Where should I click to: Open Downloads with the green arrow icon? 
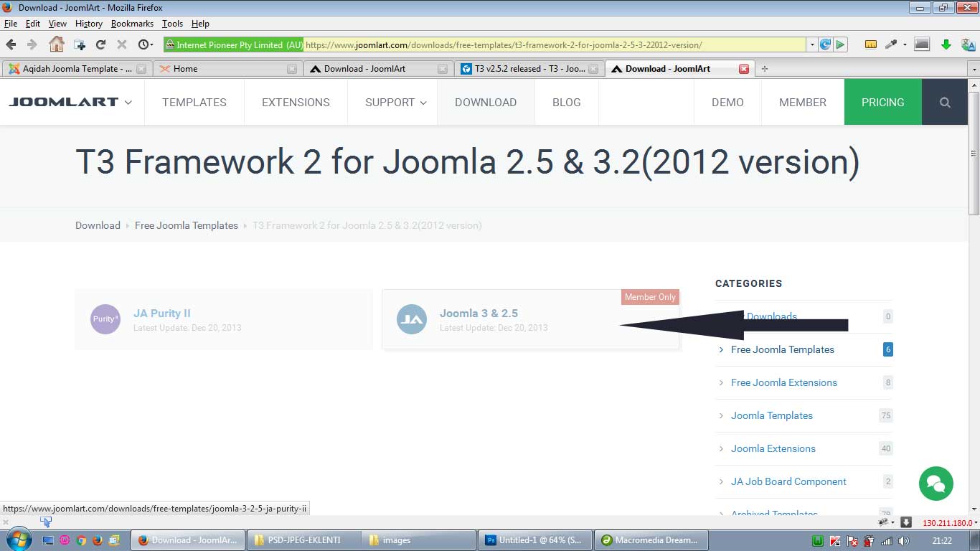[x=946, y=44]
